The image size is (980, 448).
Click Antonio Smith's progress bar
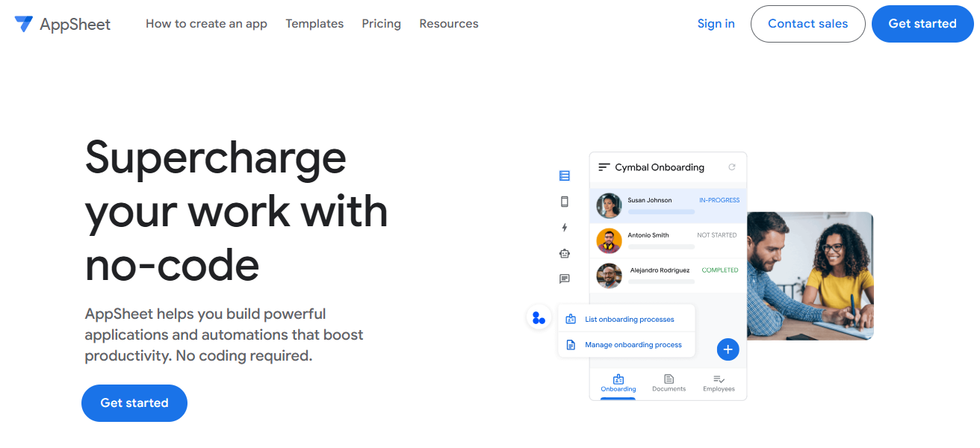tap(661, 246)
